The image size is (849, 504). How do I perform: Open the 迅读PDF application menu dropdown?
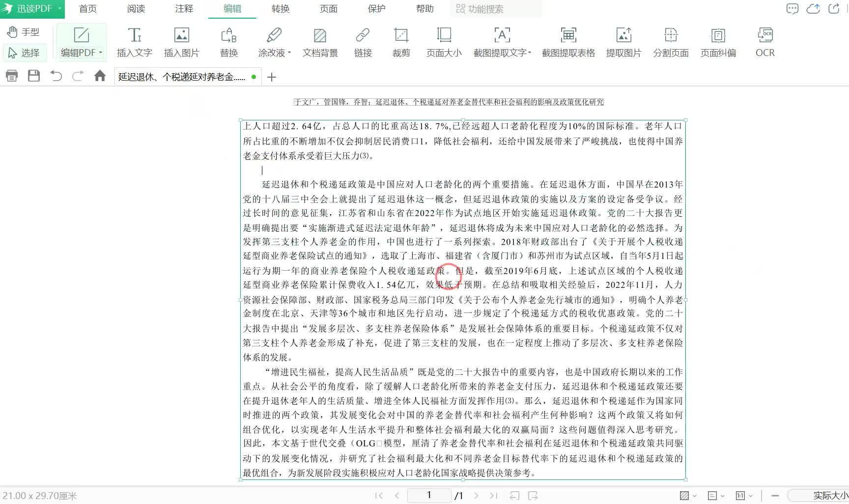[x=59, y=8]
